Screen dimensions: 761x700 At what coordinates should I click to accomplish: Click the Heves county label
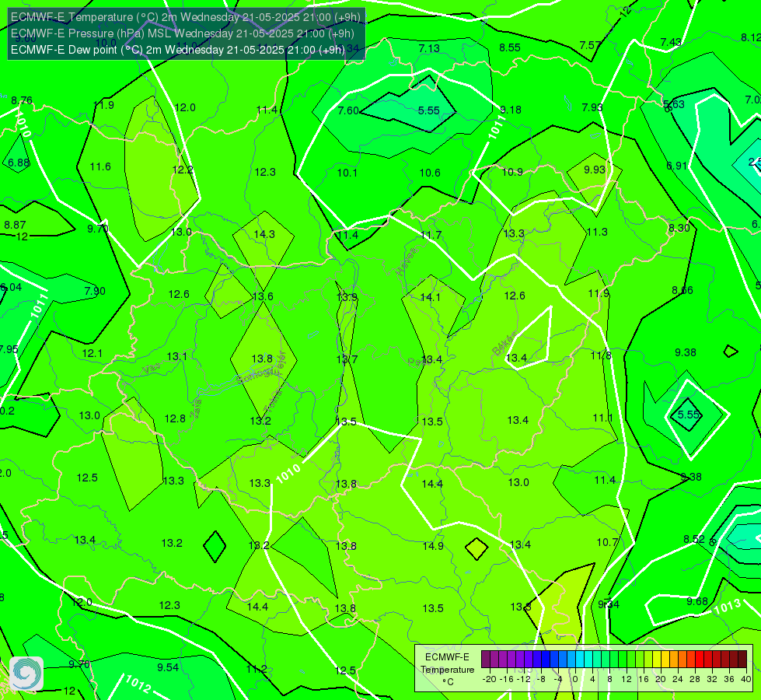coord(407,261)
